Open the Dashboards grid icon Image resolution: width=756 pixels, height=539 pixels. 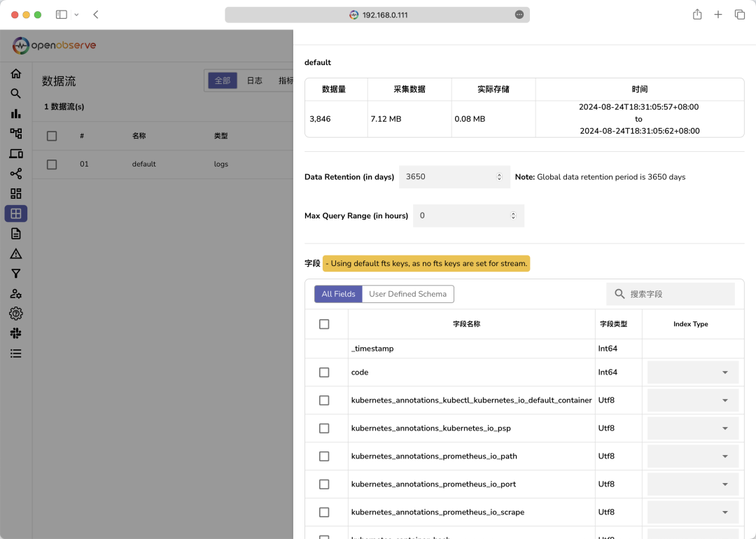[x=15, y=193]
